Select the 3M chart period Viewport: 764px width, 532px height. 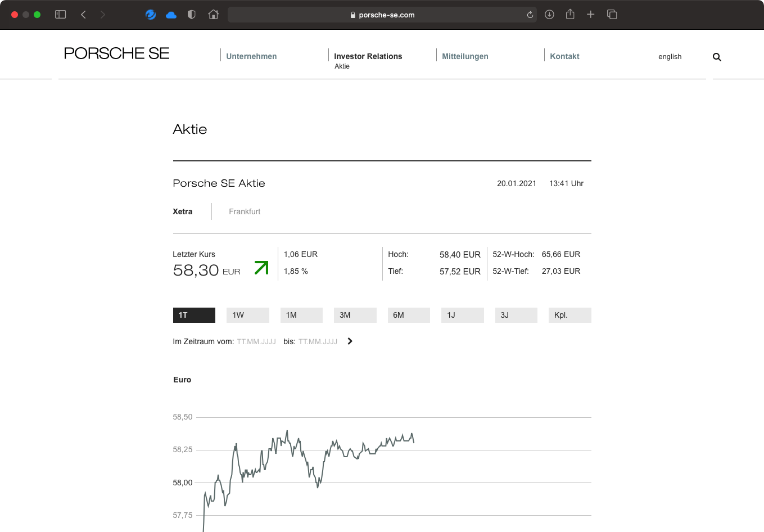(355, 315)
